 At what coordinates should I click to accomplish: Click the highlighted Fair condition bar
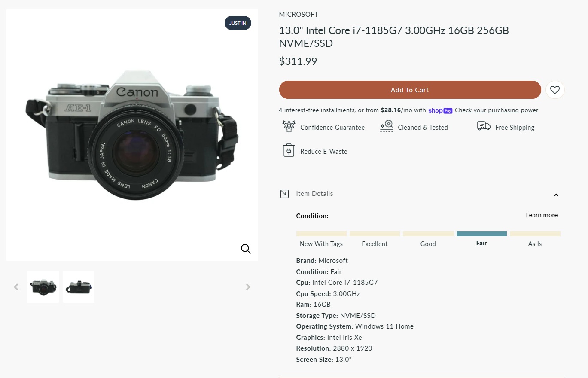tap(481, 234)
